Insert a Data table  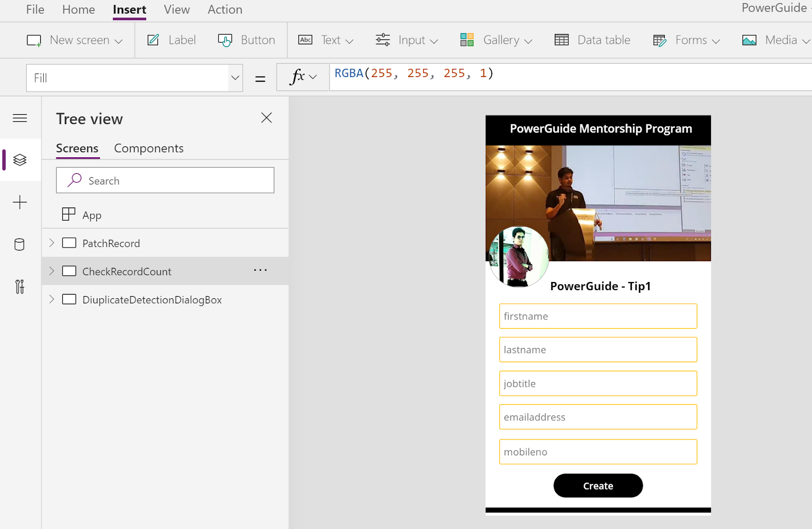[x=592, y=40]
